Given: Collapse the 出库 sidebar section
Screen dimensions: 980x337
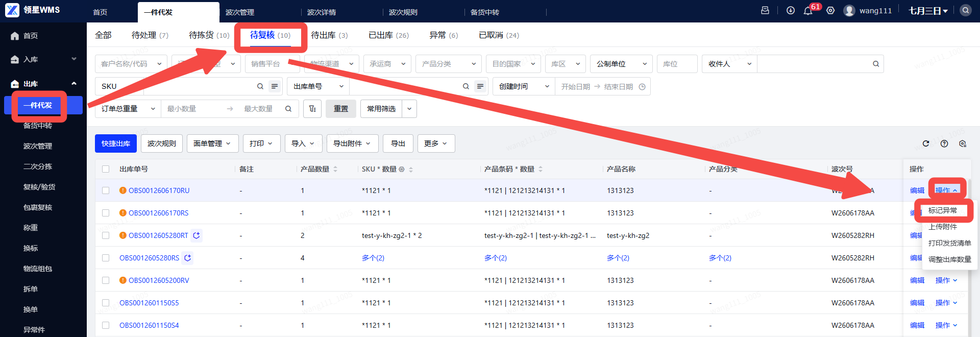Looking at the screenshot, I should [74, 83].
